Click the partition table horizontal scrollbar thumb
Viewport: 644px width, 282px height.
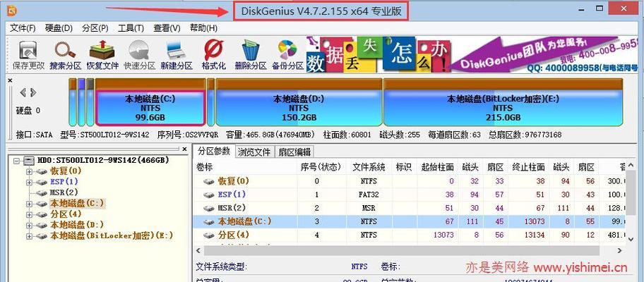(402, 250)
